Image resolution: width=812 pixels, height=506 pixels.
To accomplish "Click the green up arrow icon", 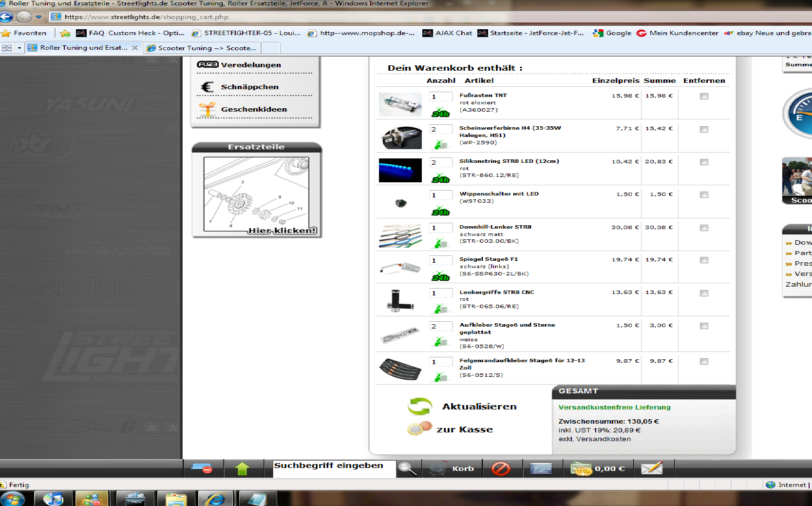I will [242, 469].
